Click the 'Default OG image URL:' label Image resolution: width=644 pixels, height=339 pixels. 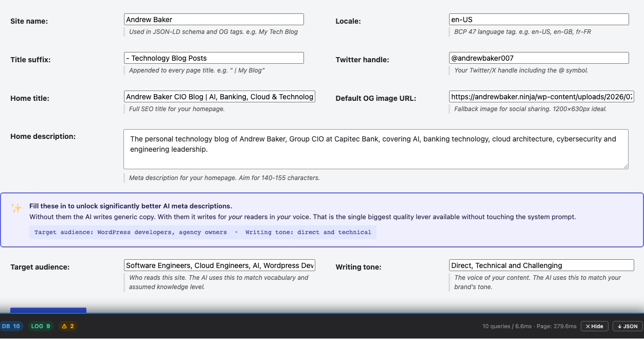(x=375, y=98)
